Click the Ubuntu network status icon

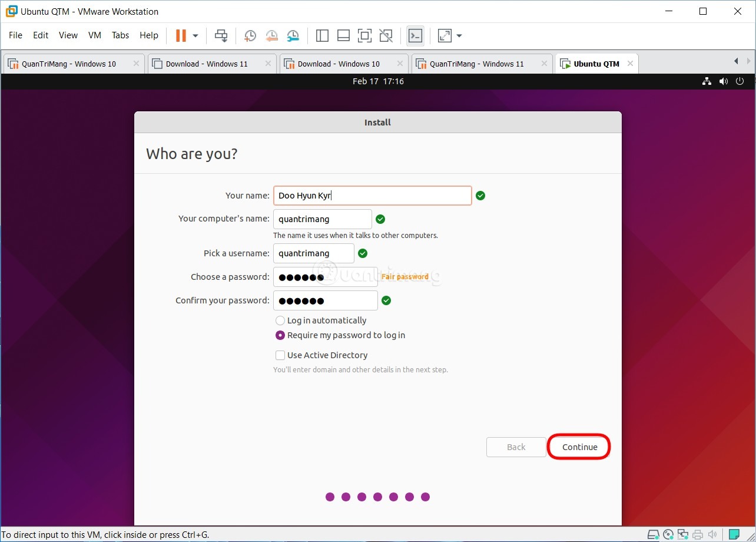pyautogui.click(x=707, y=81)
